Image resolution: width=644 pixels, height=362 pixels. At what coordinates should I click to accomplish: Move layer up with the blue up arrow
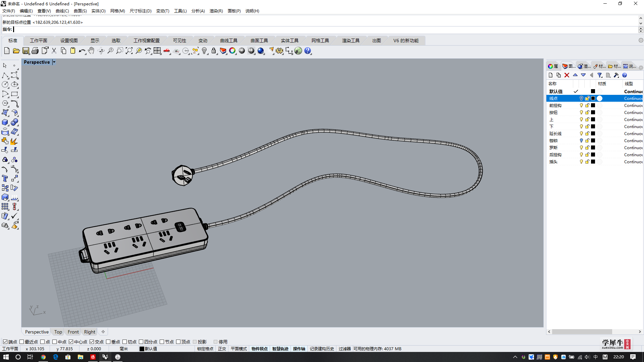tap(575, 75)
